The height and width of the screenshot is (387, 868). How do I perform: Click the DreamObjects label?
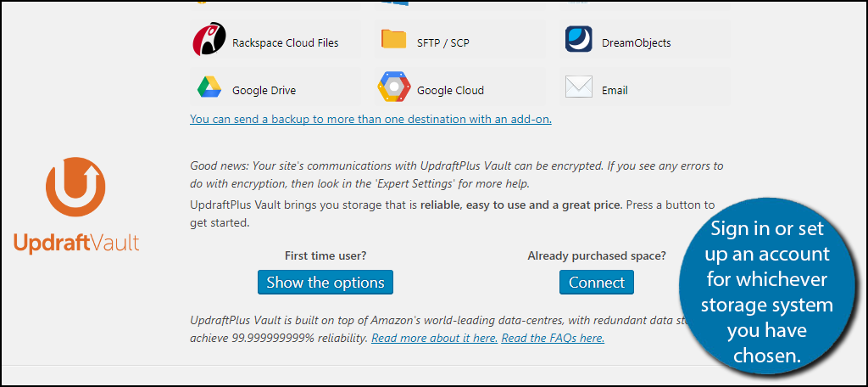coord(636,42)
